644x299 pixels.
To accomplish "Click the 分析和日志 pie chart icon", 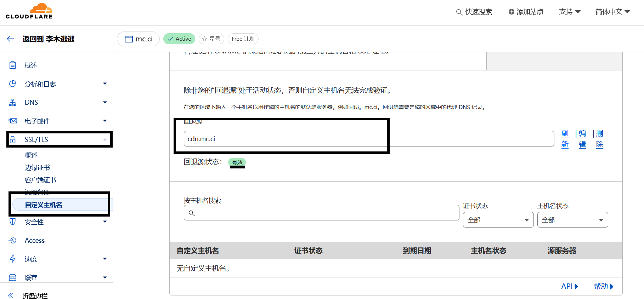I will click(13, 84).
